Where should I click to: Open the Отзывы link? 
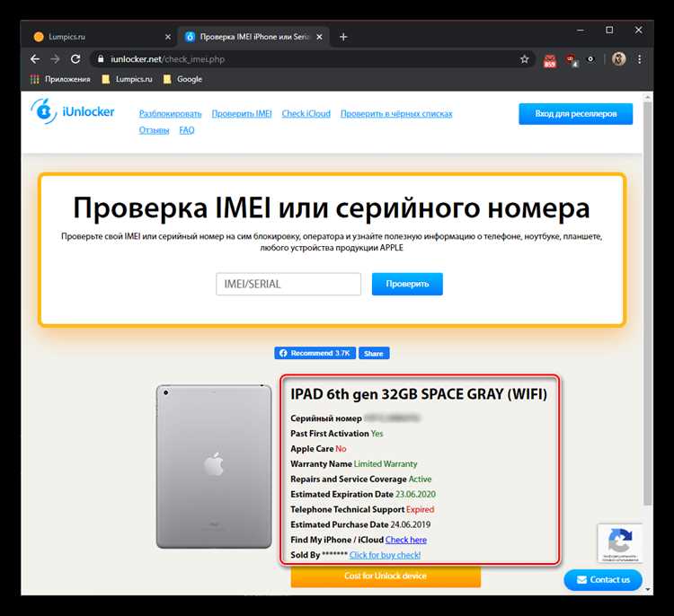coord(154,130)
